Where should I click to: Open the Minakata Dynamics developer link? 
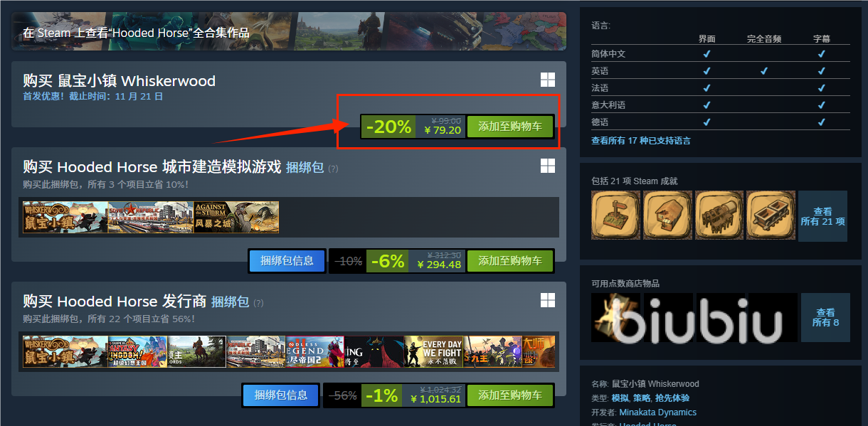pyautogui.click(x=657, y=412)
